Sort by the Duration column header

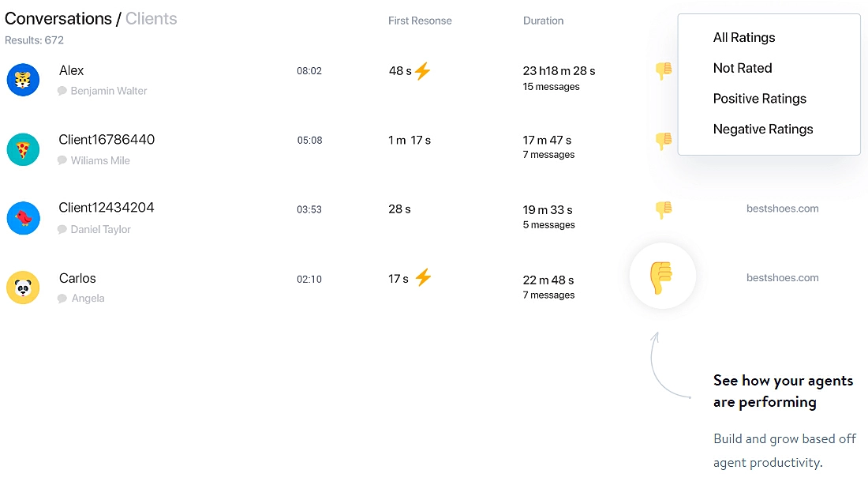pos(543,21)
